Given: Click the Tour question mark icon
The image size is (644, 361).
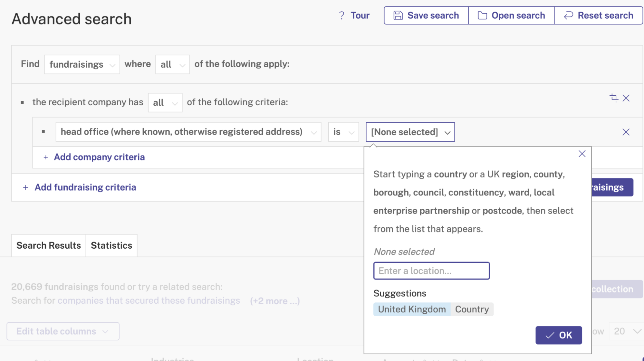Looking at the screenshot, I should pyautogui.click(x=341, y=15).
